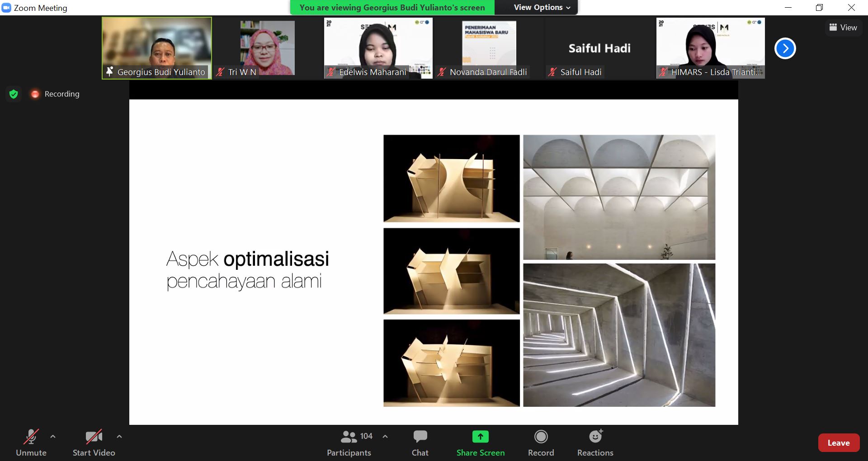Open the Chat panel
This screenshot has width=868, height=461.
click(420, 443)
